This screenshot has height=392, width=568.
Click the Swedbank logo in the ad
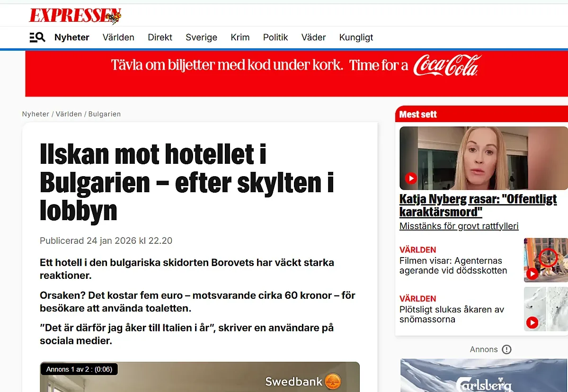point(303,381)
